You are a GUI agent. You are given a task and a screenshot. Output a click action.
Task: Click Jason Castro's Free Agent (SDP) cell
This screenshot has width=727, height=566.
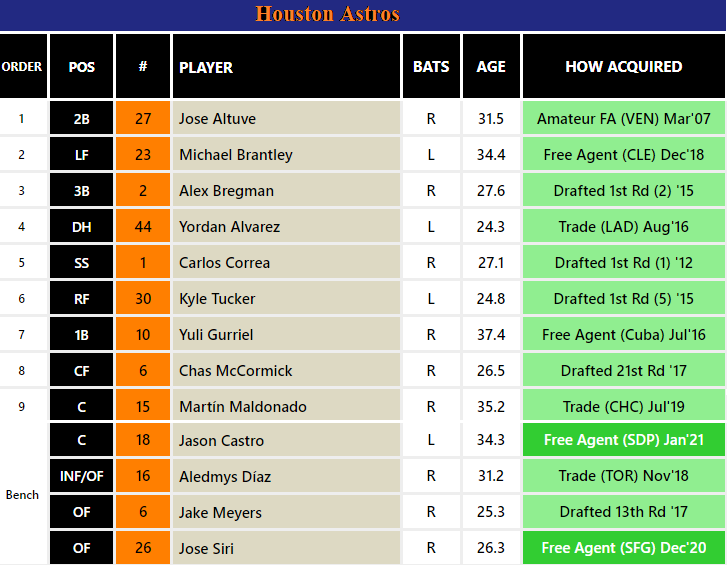coord(623,439)
